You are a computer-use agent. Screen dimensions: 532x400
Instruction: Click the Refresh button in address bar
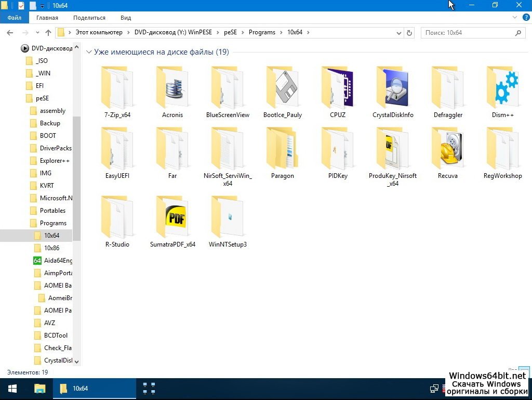pyautogui.click(x=409, y=32)
